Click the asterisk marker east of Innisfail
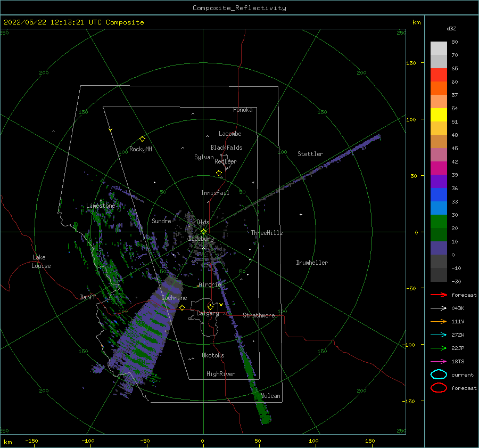Viewport: 479px width, 448px height. 253,183
